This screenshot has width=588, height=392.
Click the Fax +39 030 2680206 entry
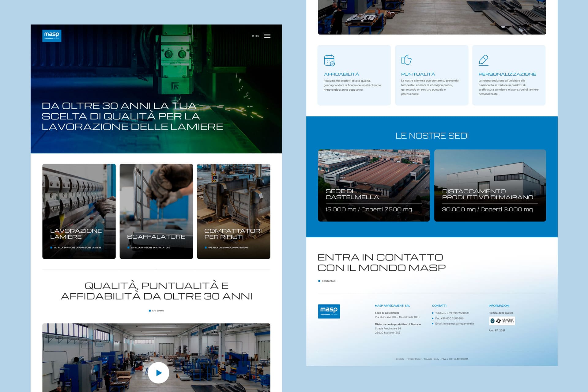(448, 318)
